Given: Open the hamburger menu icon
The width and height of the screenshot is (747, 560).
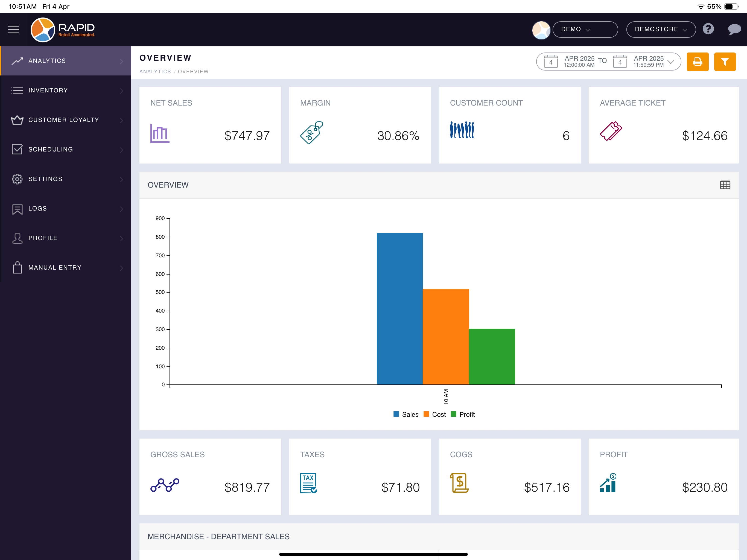Looking at the screenshot, I should click(13, 29).
